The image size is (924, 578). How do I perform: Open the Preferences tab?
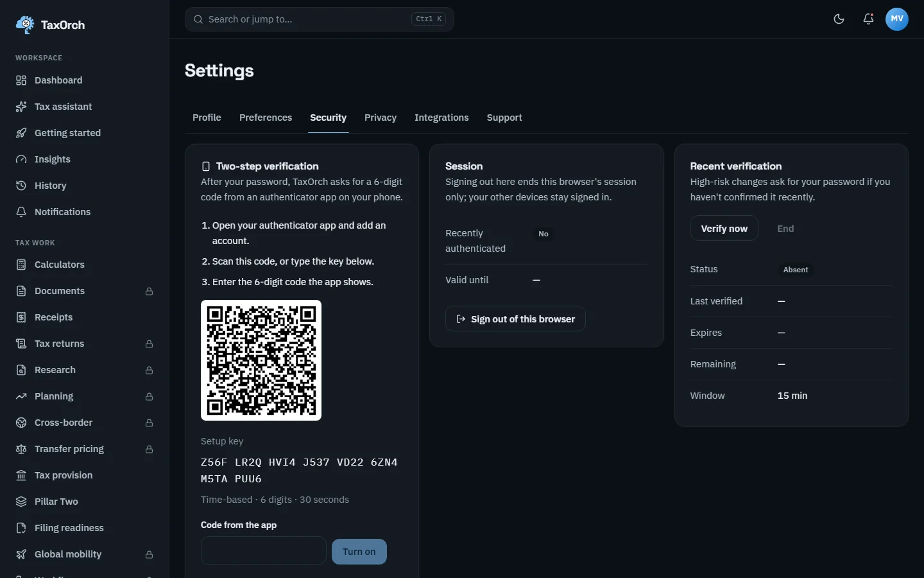266,118
